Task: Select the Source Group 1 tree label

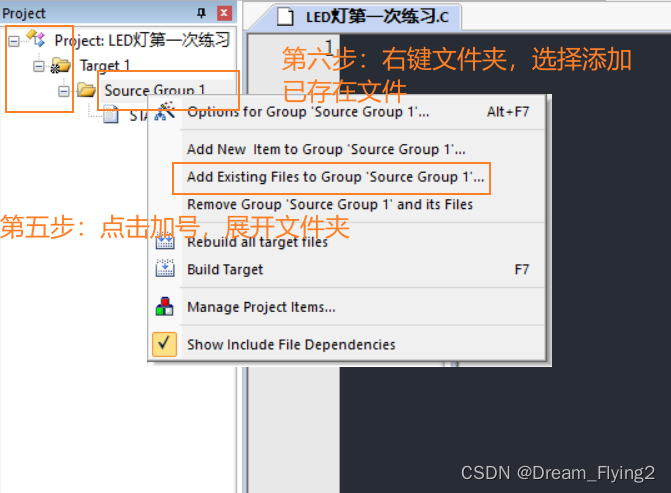Action: 154,90
